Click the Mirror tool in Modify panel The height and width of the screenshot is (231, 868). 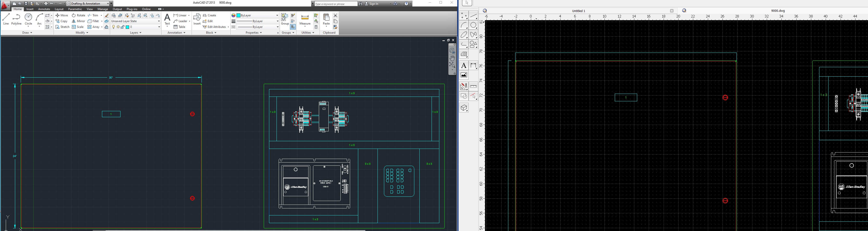[78, 21]
